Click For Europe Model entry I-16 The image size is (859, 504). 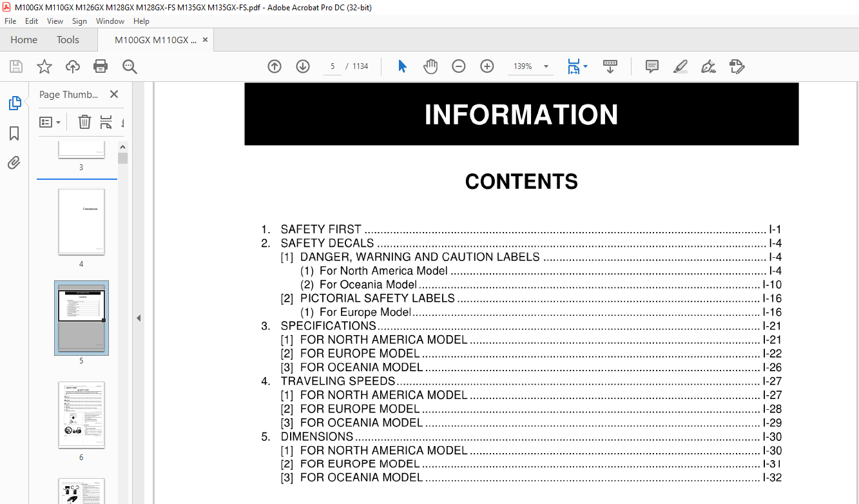541,313
